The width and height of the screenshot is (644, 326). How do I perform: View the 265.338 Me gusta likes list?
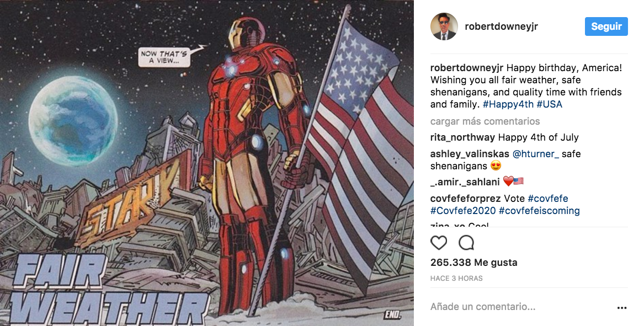(x=474, y=263)
